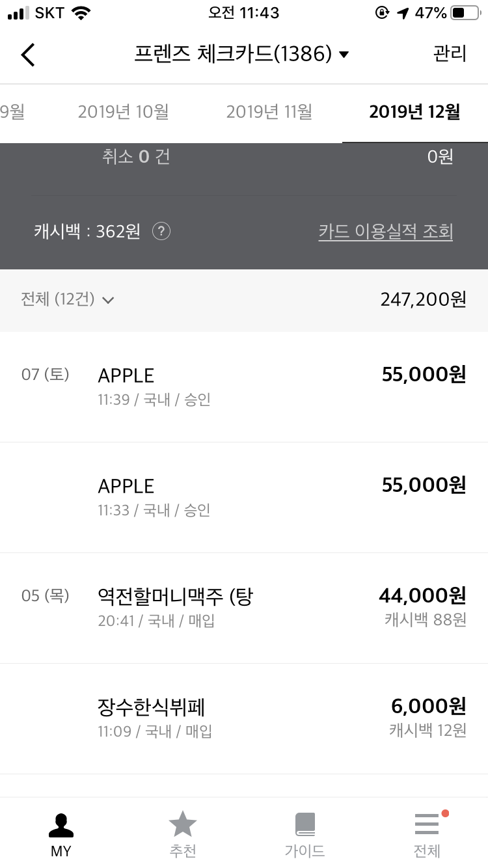The width and height of the screenshot is (488, 868).
Task: Switch to the 2019년 11월 tab
Action: pyautogui.click(x=269, y=112)
